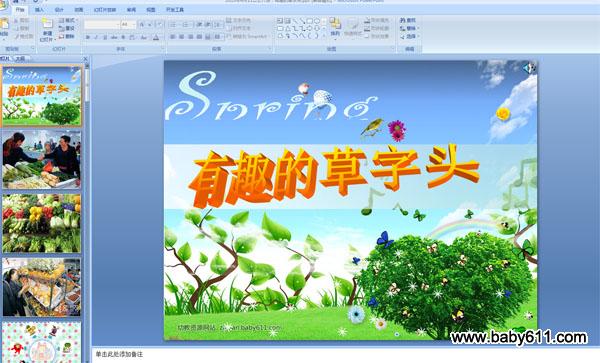
Task: Click the Clear Formatting icon
Action: tap(160, 25)
